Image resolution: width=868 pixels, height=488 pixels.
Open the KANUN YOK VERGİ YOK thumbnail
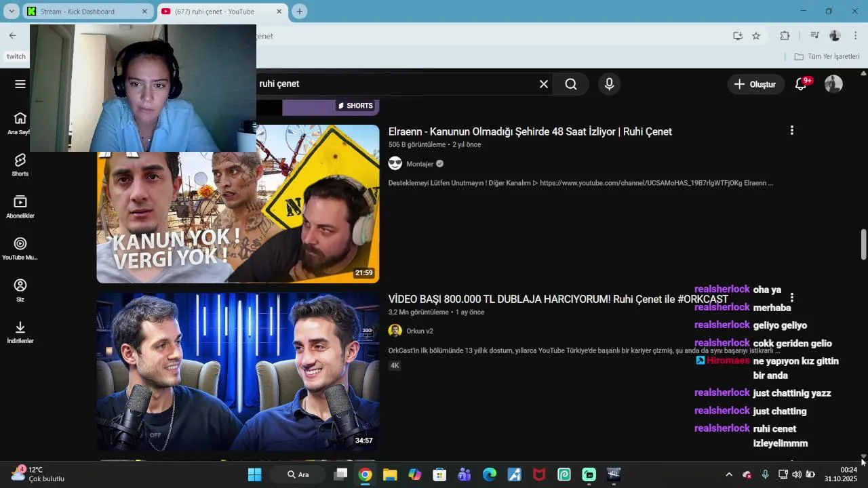[x=238, y=204]
